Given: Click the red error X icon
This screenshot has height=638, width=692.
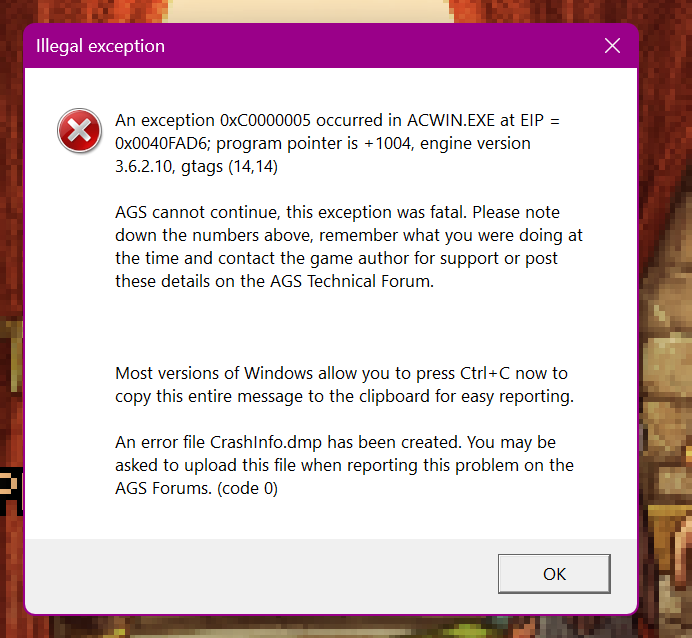Looking at the screenshot, I should (79, 131).
